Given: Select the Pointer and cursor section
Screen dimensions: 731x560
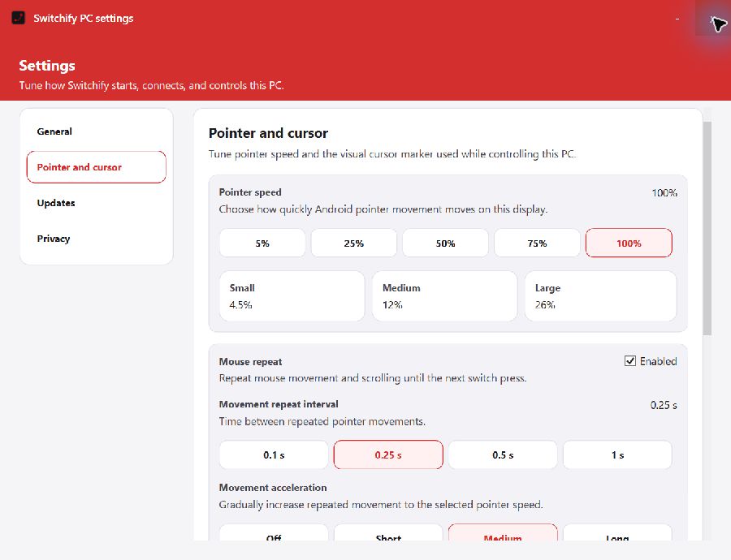Looking at the screenshot, I should tap(97, 167).
